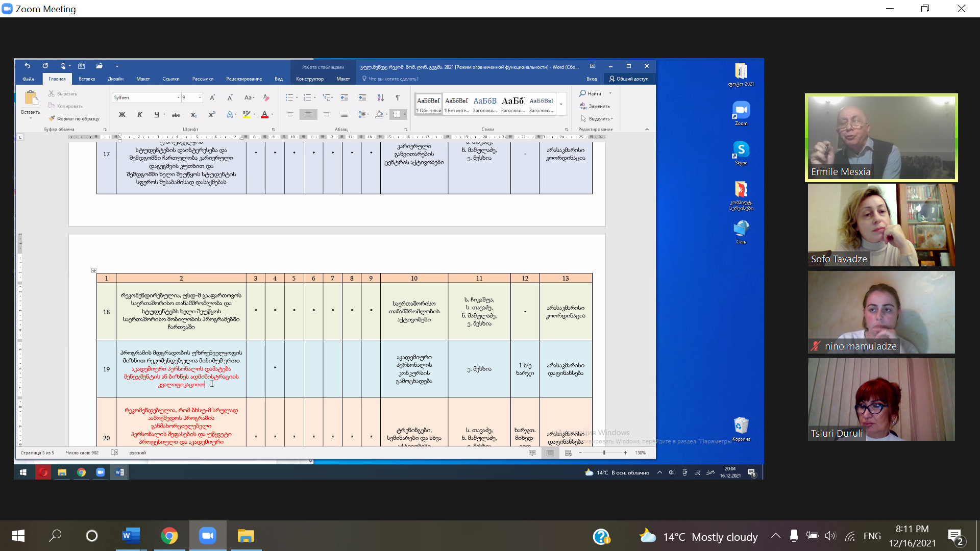The image size is (980, 551).
Task: Open the ribbon display options icon in Word
Action: click(x=593, y=66)
